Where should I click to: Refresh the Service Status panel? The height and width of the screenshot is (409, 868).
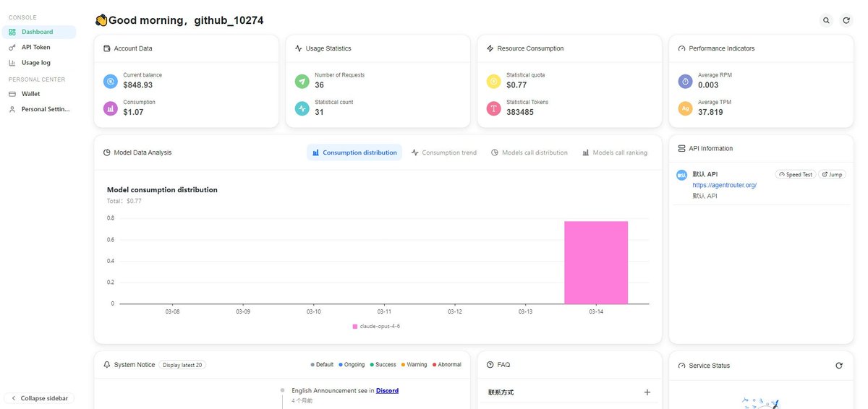839,366
